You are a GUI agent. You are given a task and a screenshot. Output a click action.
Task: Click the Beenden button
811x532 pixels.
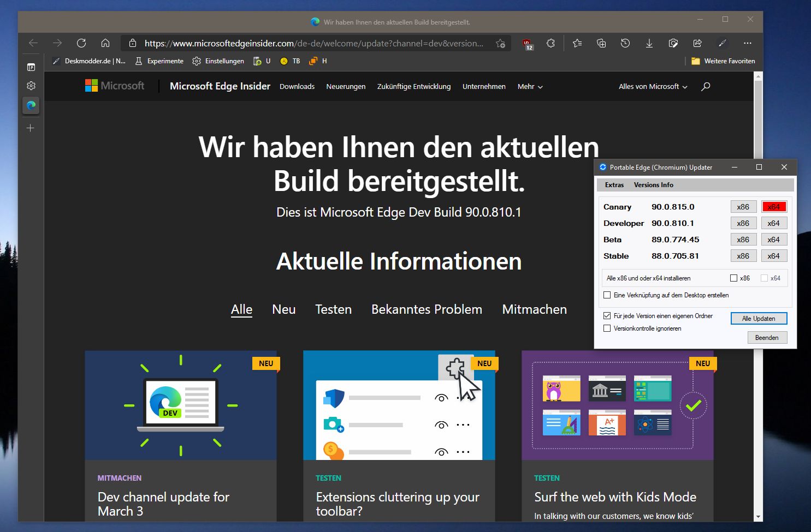pyautogui.click(x=767, y=338)
